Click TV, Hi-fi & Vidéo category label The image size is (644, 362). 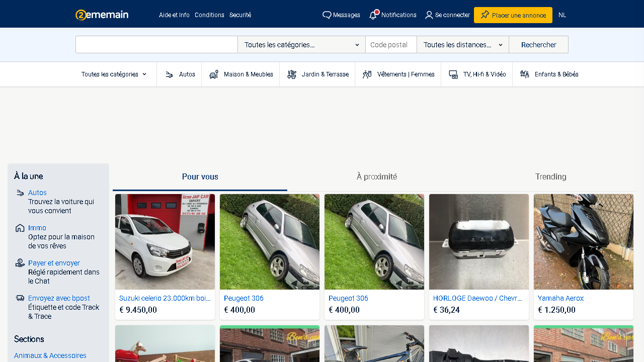coord(485,74)
